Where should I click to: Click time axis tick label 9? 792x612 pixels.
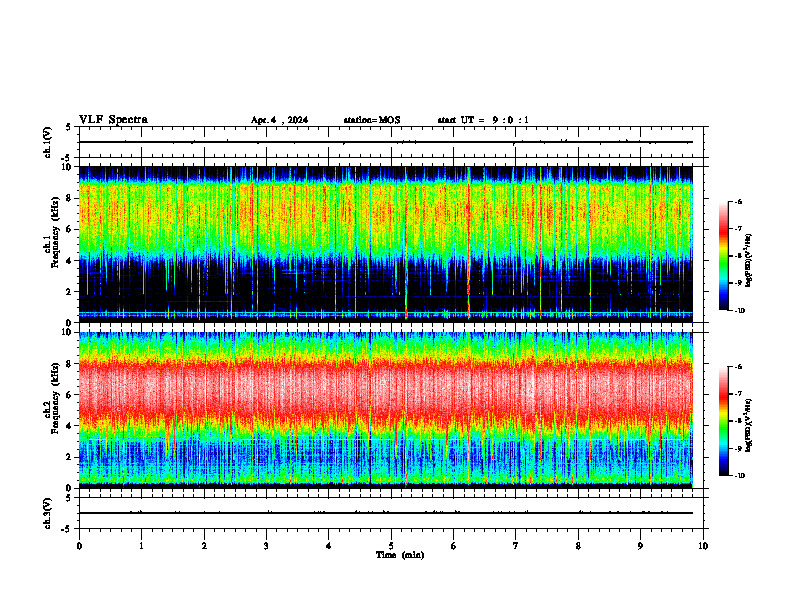(x=640, y=546)
